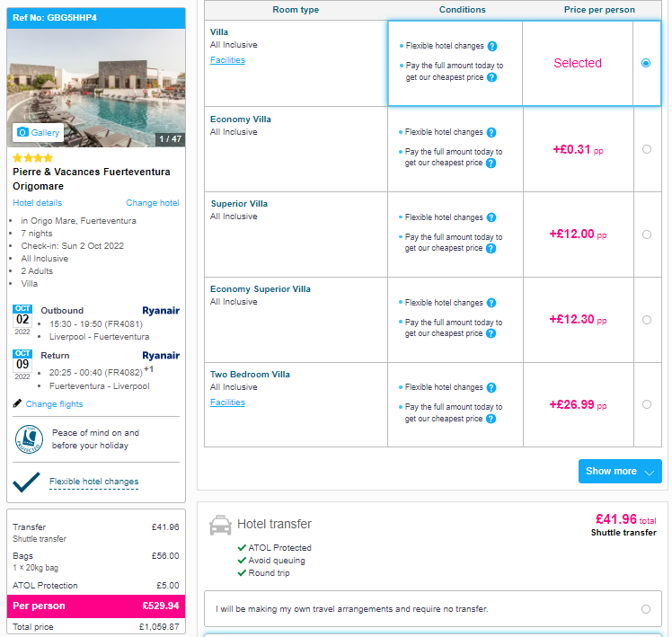Click help icon for Villa flexible hotel changes
This screenshot has height=637, width=672.
pyautogui.click(x=492, y=46)
